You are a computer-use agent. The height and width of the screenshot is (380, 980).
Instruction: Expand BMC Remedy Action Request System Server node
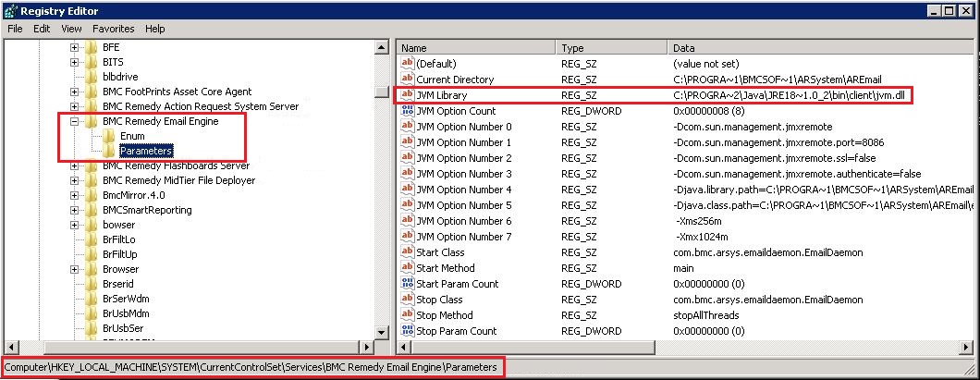click(74, 107)
